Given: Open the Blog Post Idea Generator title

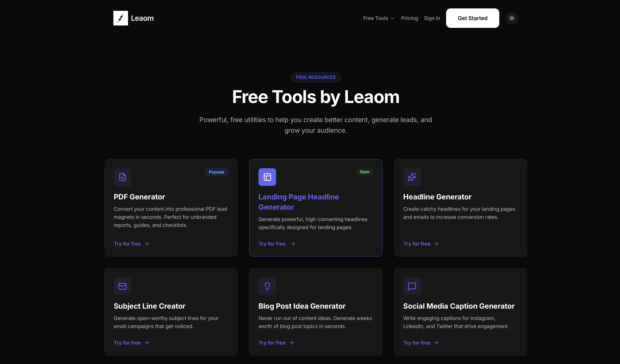Looking at the screenshot, I should 302,306.
